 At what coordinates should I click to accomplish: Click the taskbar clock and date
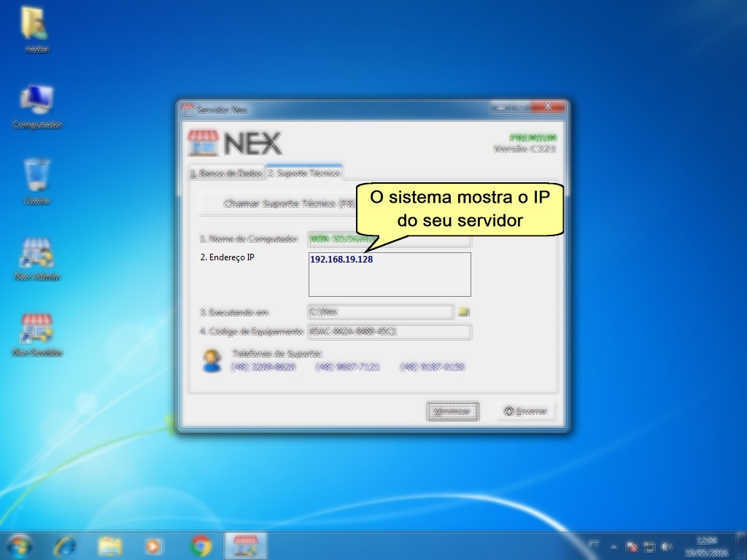(706, 547)
